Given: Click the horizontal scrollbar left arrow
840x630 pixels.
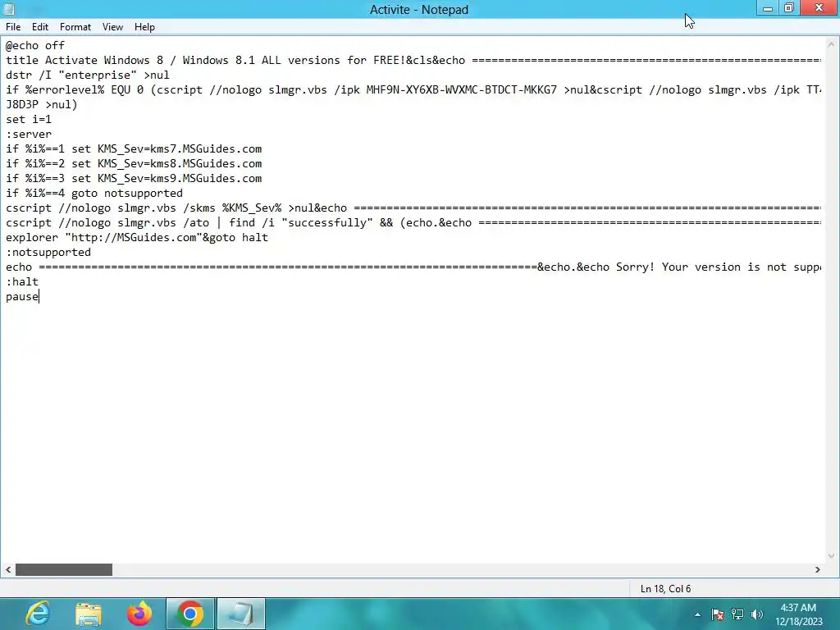Looking at the screenshot, I should (x=8, y=569).
